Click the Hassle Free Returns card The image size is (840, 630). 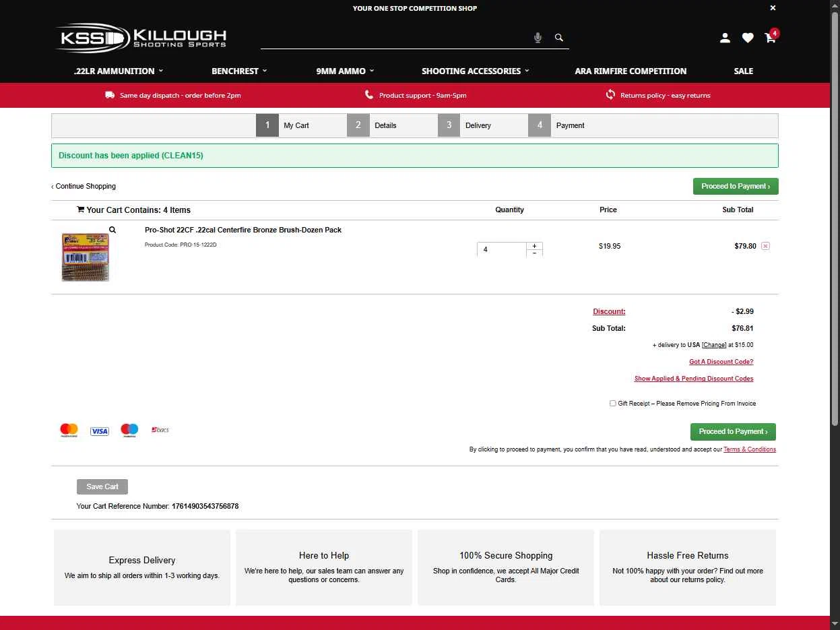pyautogui.click(x=688, y=567)
